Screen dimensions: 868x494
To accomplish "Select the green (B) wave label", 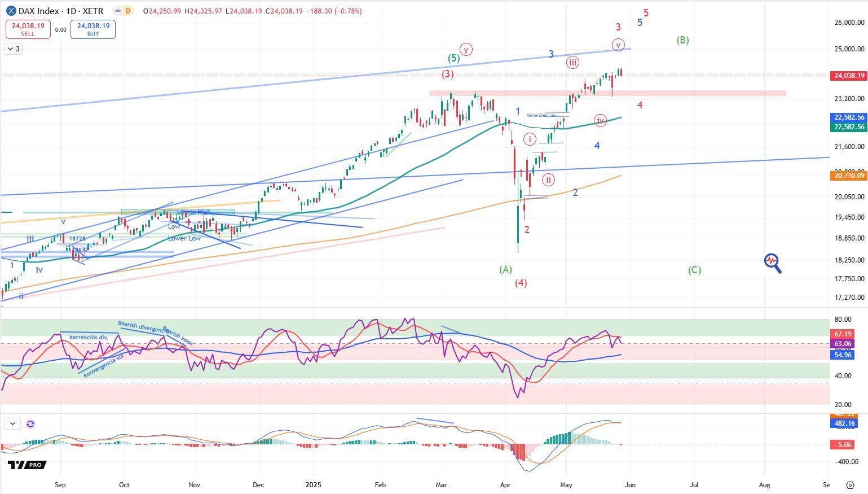I will tap(682, 40).
